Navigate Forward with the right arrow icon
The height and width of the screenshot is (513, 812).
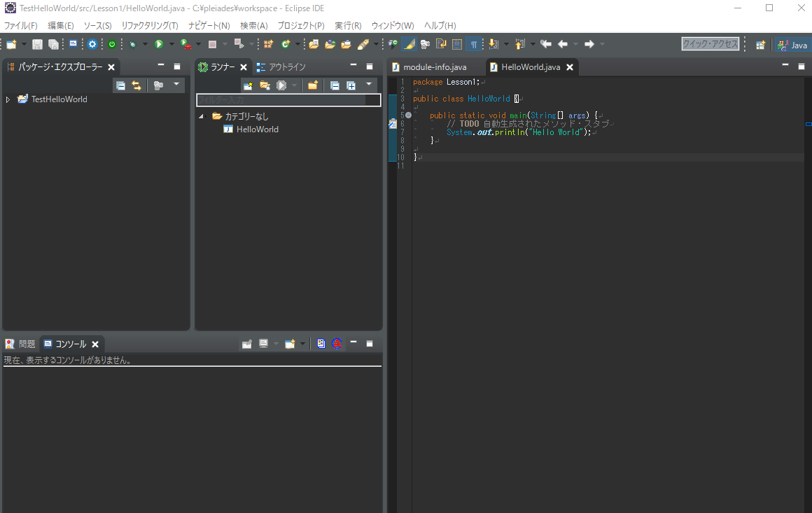[589, 45]
